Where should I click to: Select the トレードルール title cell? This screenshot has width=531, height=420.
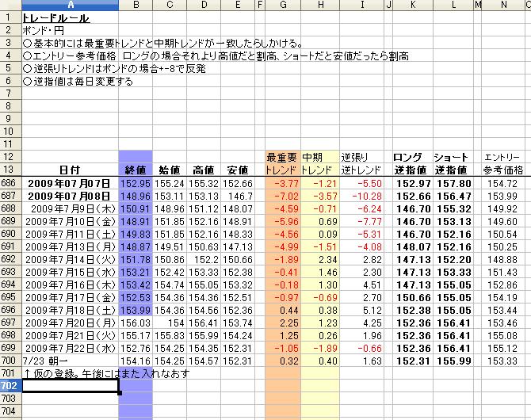[55, 17]
